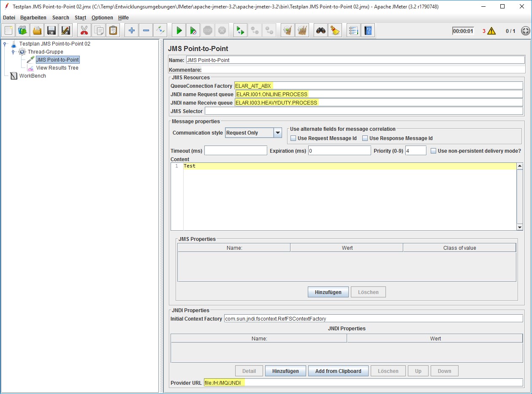This screenshot has width=532, height=394.
Task: Click the JNDI name Request queue field
Action: pos(379,94)
